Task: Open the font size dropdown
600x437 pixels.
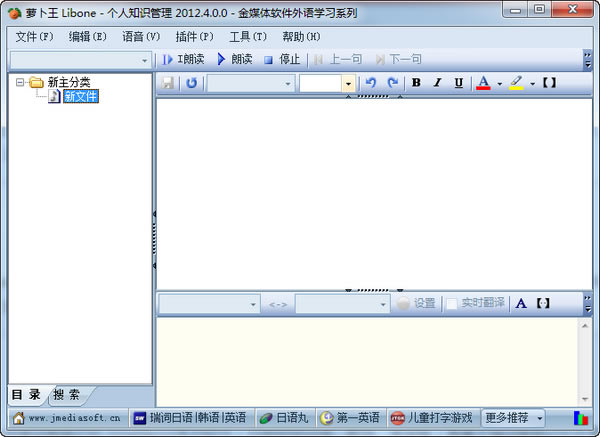Action: (348, 84)
